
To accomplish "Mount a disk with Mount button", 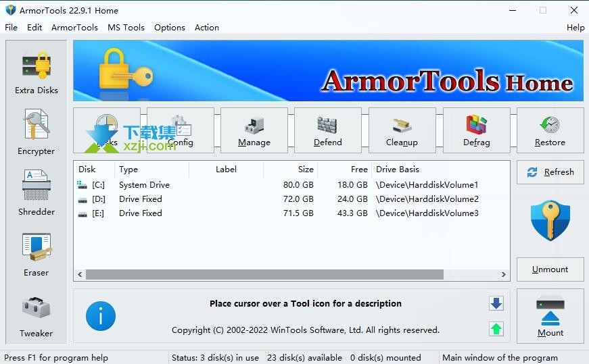I will (550, 316).
